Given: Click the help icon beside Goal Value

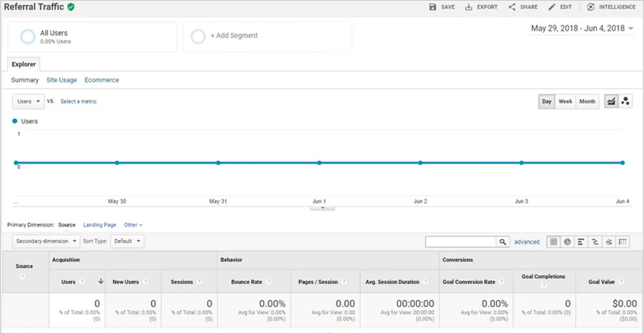Looking at the screenshot, I should pyautogui.click(x=621, y=281).
